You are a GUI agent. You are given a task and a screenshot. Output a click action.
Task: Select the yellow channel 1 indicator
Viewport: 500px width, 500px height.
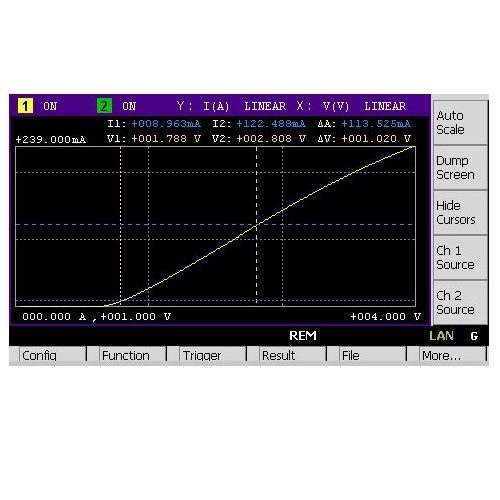(25, 106)
